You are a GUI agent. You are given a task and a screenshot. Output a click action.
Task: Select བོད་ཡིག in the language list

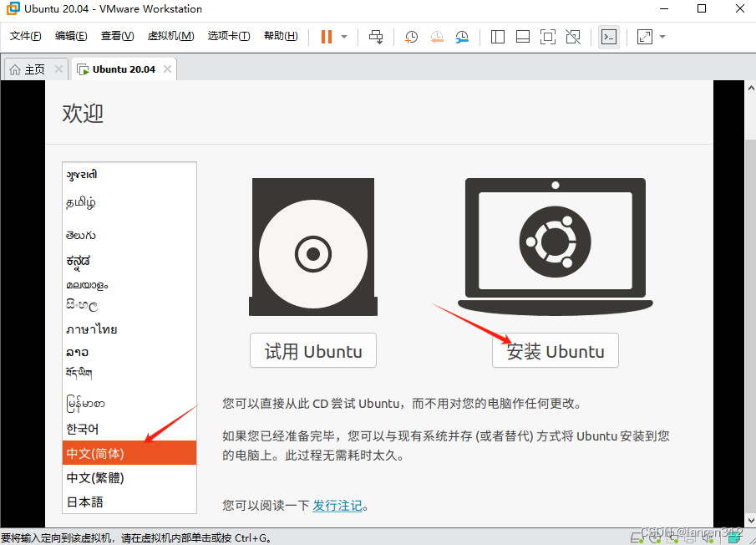[129, 373]
